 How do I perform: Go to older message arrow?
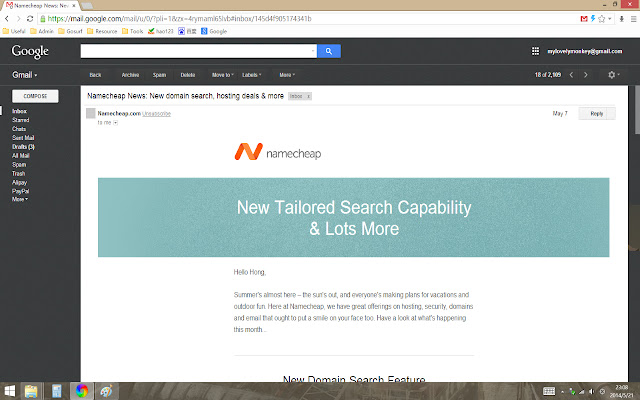tap(586, 75)
